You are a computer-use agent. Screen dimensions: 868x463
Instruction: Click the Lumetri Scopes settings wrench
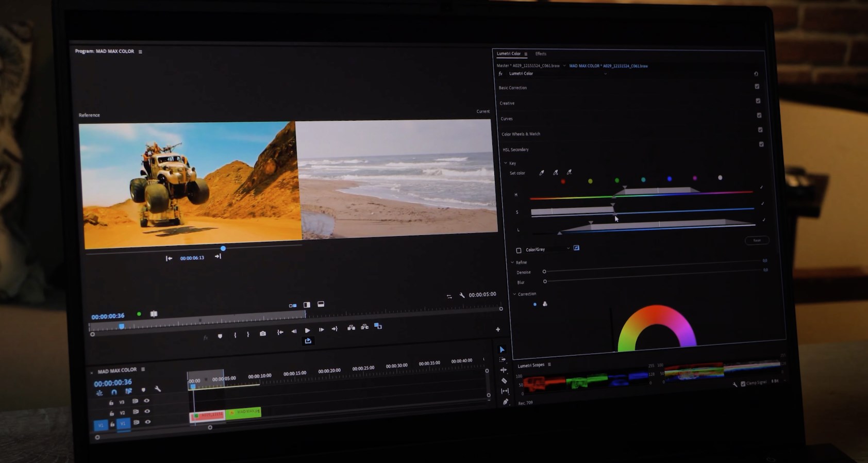(735, 384)
